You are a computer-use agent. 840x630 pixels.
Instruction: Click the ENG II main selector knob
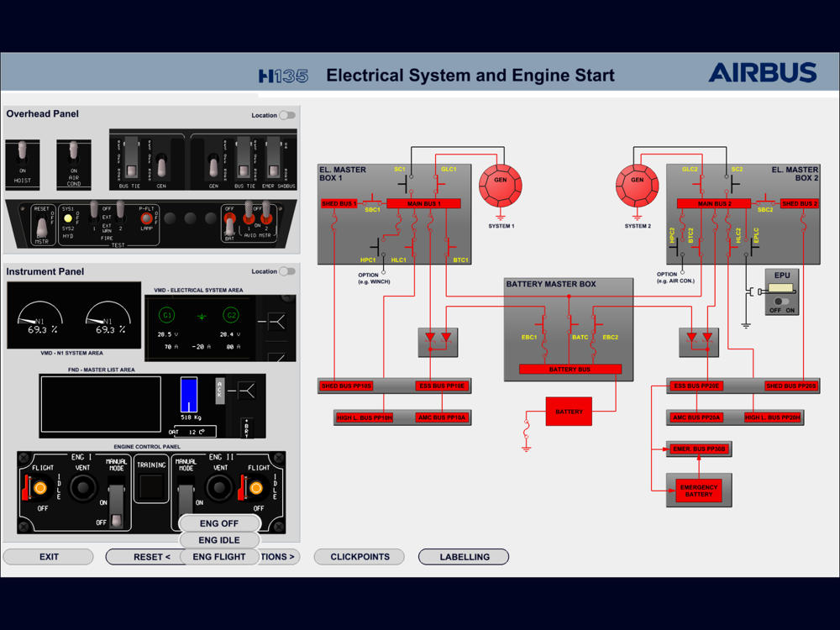point(256,488)
